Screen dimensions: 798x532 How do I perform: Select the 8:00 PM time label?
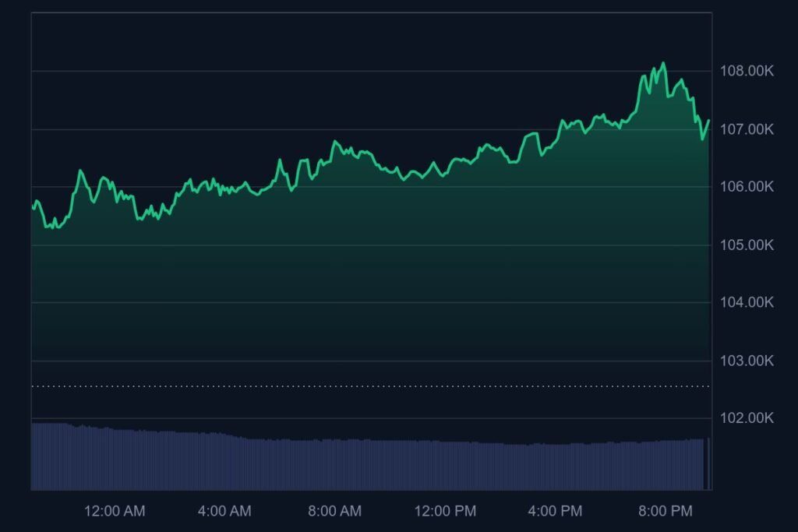click(666, 511)
